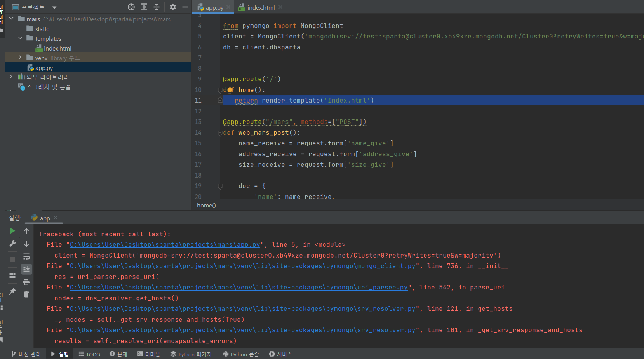Open the project view dropdown arrow
The height and width of the screenshot is (359, 644).
[54, 7]
